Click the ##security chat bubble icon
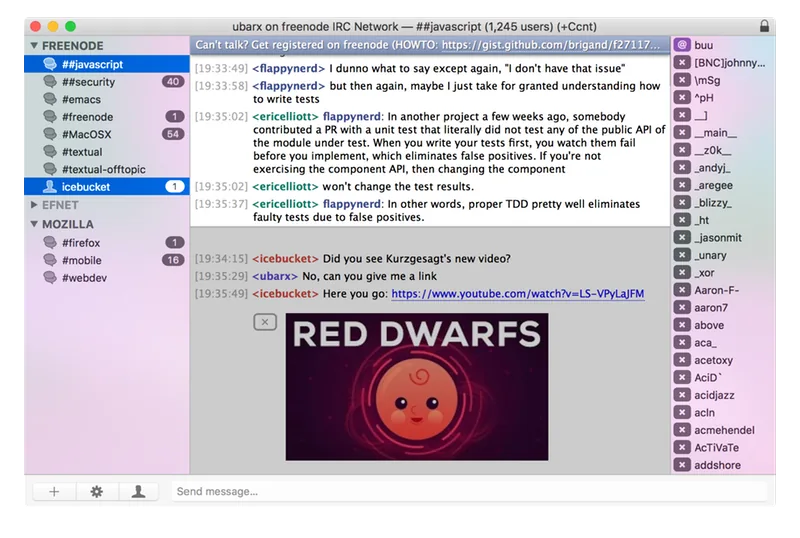The width and height of the screenshot is (800, 538). 50,82
